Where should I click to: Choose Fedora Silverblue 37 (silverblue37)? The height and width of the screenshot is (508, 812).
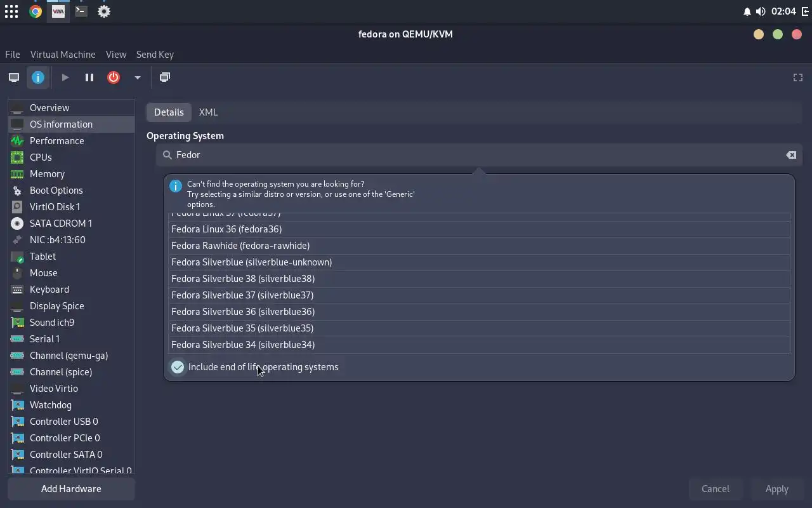pos(479,295)
